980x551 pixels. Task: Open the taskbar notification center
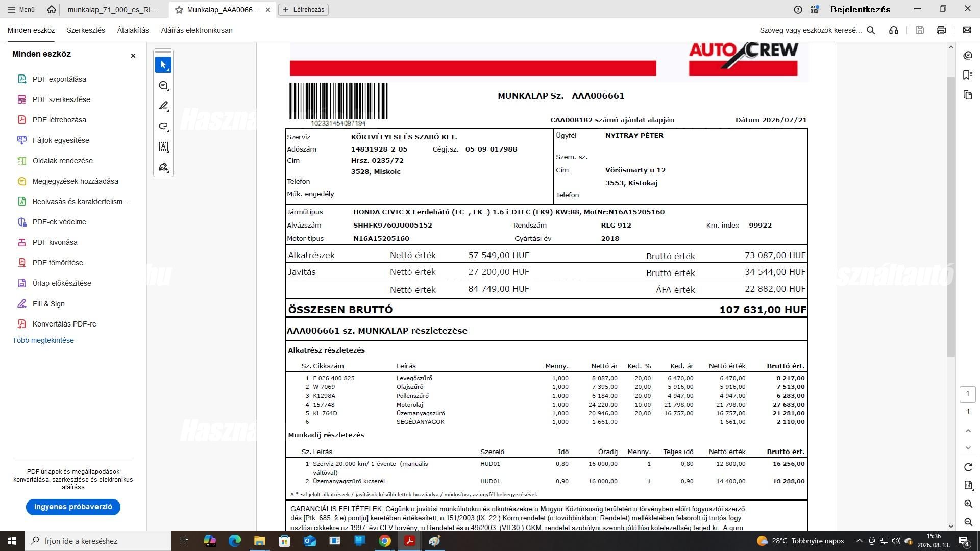tap(964, 541)
